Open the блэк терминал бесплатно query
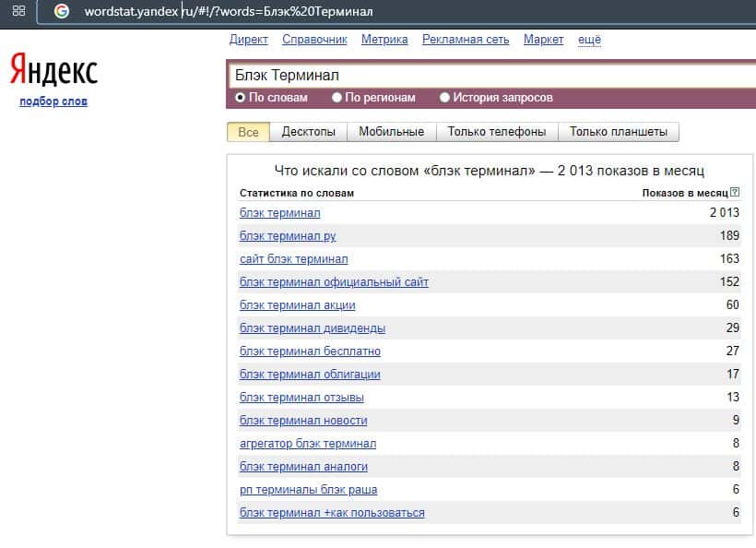 coord(310,351)
